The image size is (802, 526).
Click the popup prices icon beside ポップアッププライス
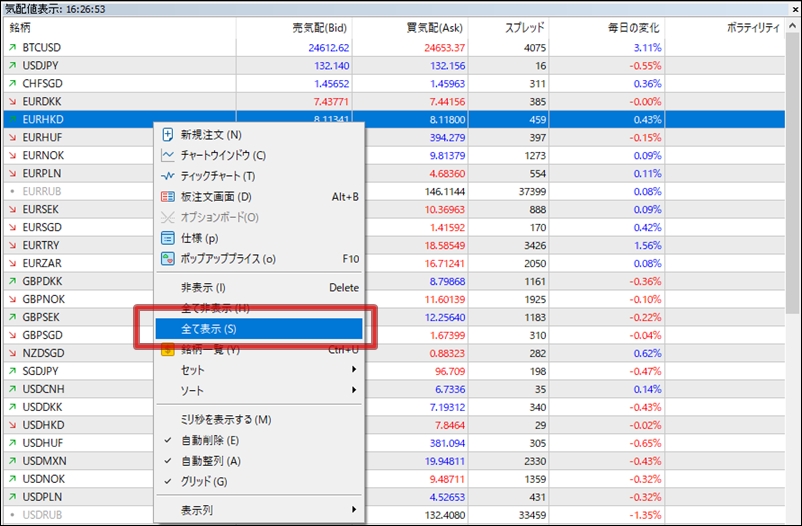167,259
